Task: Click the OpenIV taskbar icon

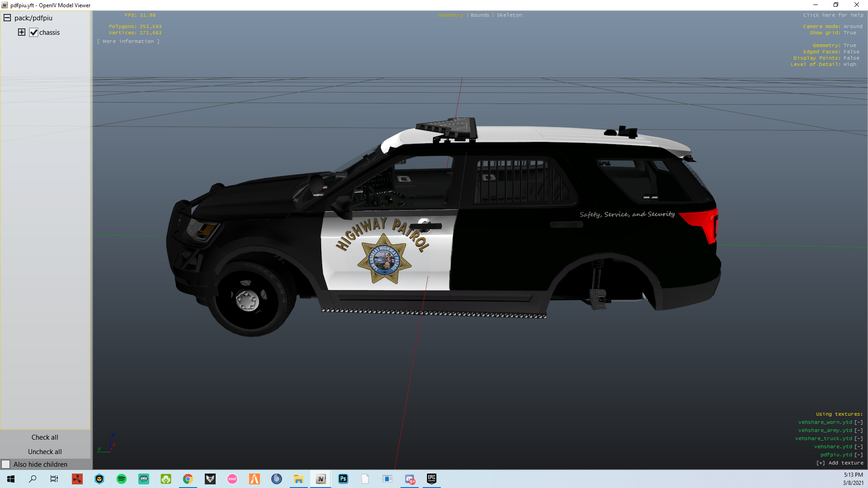Action: coord(321,479)
